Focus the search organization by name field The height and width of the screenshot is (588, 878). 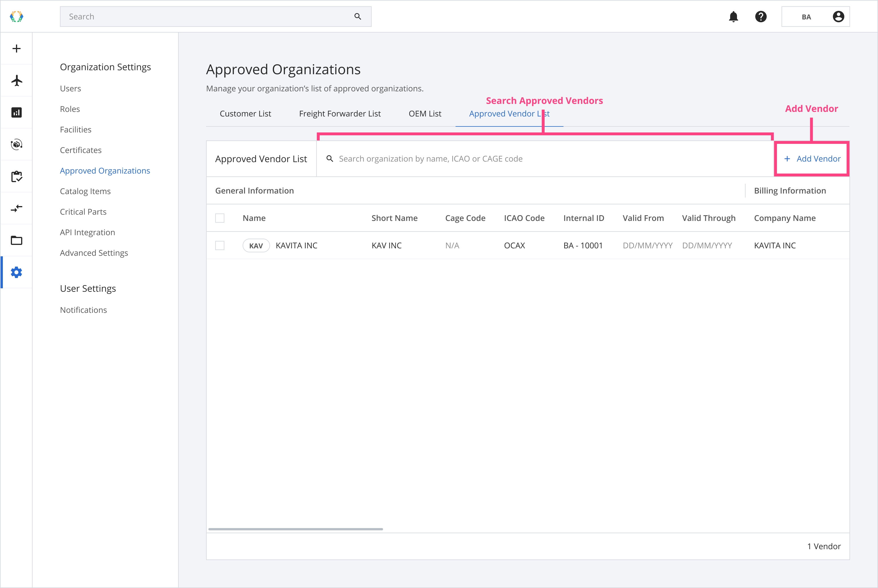545,159
